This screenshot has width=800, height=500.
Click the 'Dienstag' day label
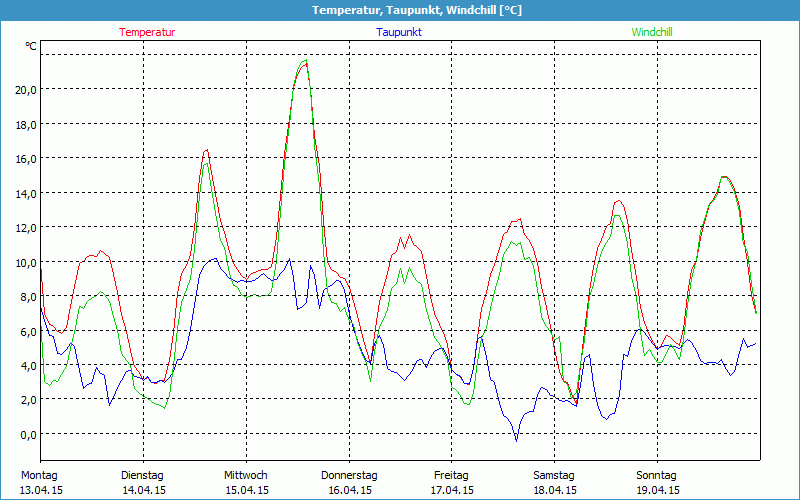(x=142, y=476)
